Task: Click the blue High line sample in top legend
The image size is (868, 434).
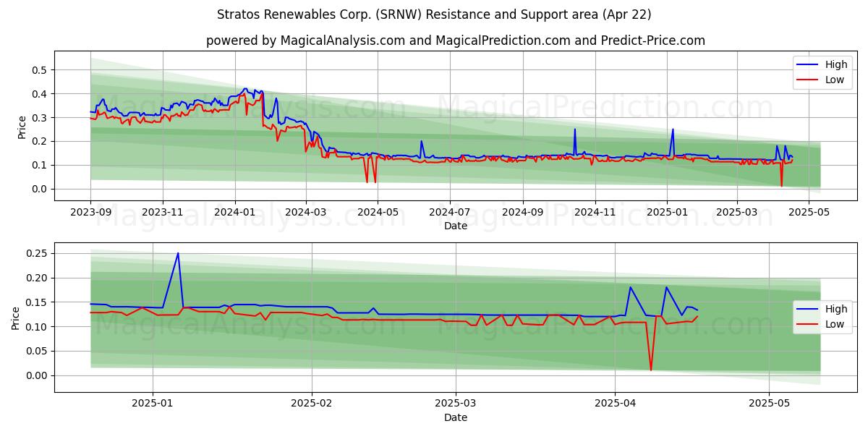Action: point(809,65)
